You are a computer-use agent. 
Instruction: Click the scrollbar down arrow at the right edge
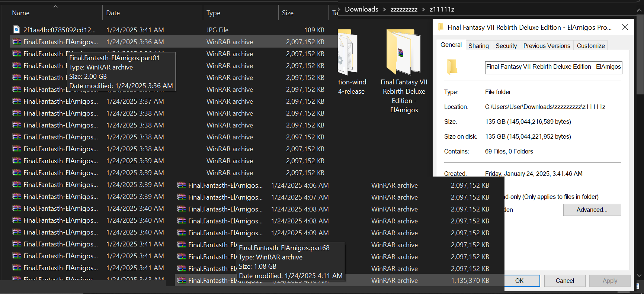click(640, 275)
